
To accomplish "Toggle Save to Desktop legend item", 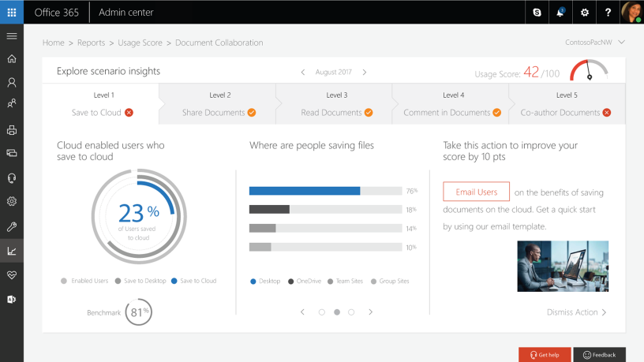I will 140,281.
